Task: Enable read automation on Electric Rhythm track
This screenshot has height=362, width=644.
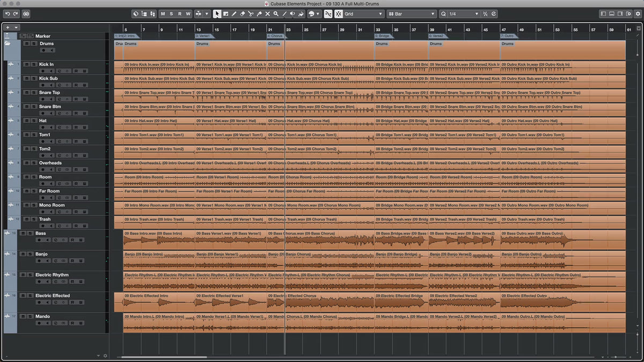Action: click(71, 282)
